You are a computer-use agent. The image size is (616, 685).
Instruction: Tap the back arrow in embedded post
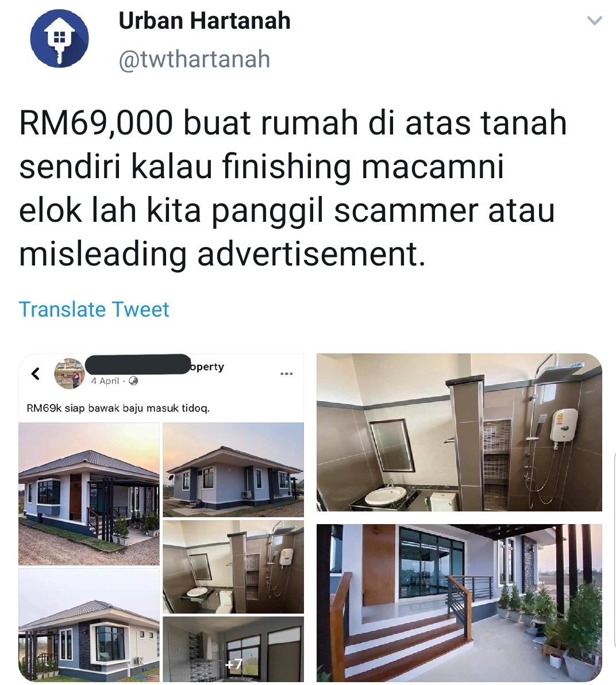[x=36, y=374]
